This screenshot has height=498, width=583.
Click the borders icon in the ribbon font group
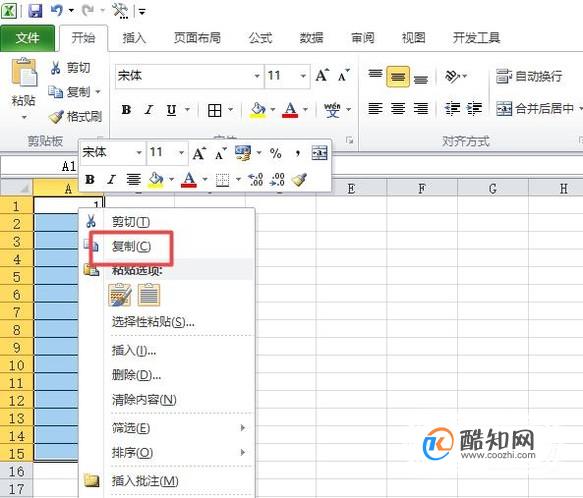coord(215,110)
